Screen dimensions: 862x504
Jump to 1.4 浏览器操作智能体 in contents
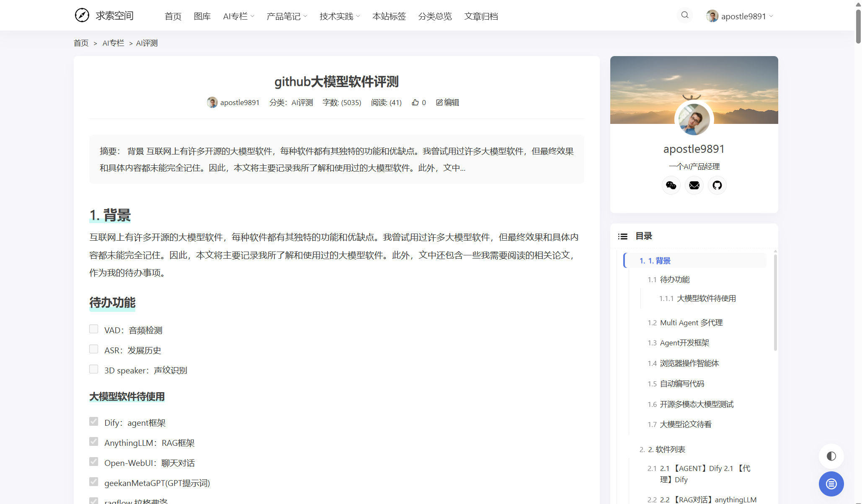click(689, 363)
